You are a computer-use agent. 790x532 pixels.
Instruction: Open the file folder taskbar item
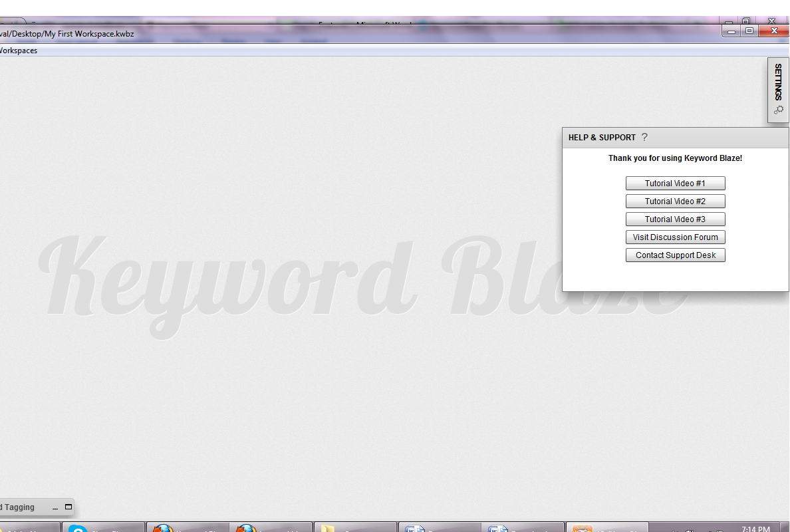click(x=356, y=527)
